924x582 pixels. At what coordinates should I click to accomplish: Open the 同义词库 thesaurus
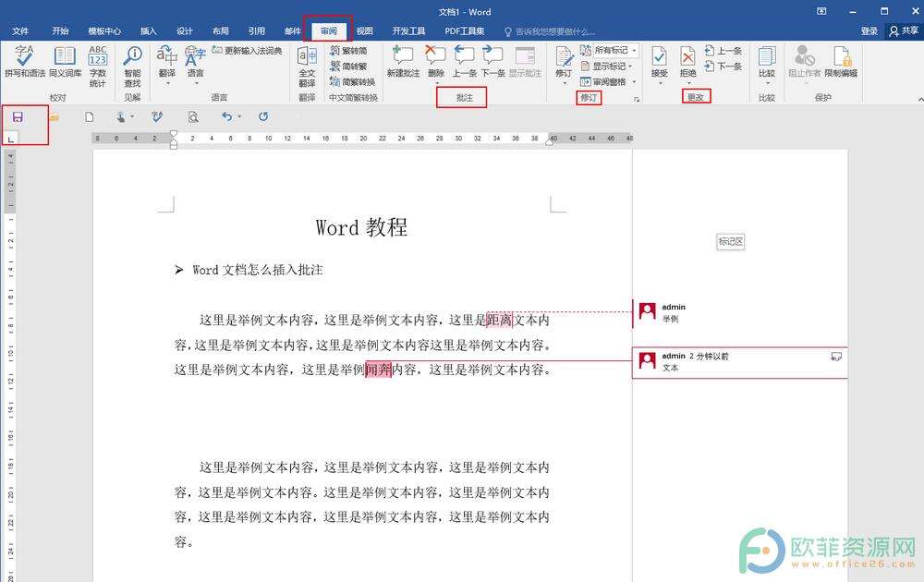tap(65, 61)
